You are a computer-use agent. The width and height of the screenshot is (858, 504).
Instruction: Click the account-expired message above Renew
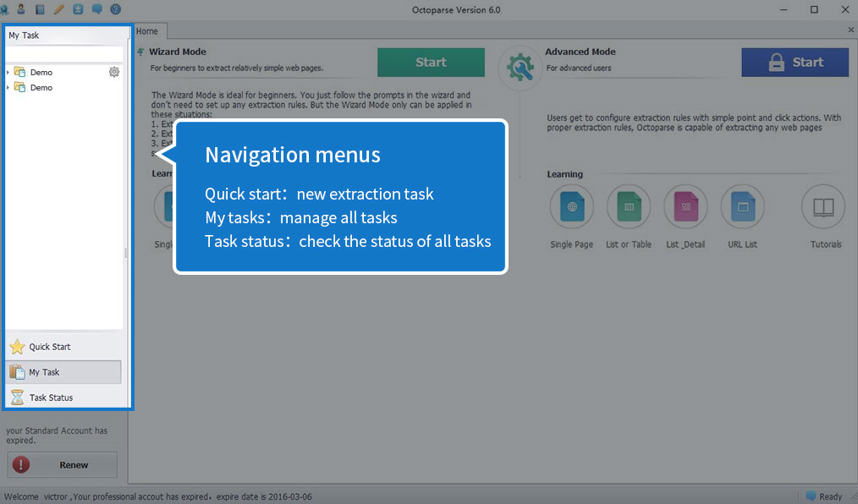pyautogui.click(x=57, y=436)
